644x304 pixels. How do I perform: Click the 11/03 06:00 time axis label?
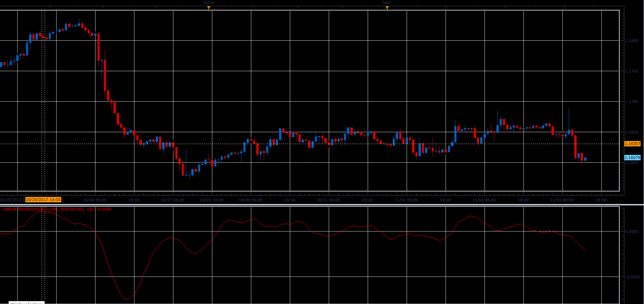[562, 200]
